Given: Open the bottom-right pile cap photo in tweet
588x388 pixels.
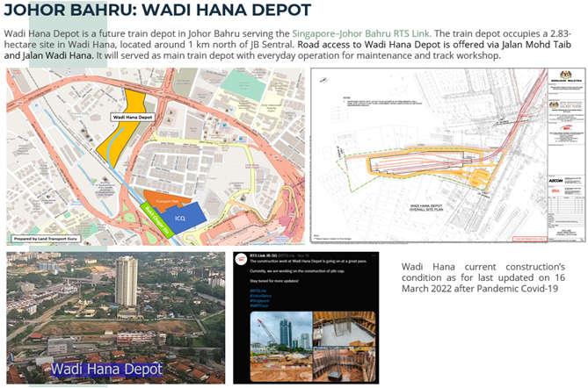Looking at the screenshot, I should pos(345,364).
